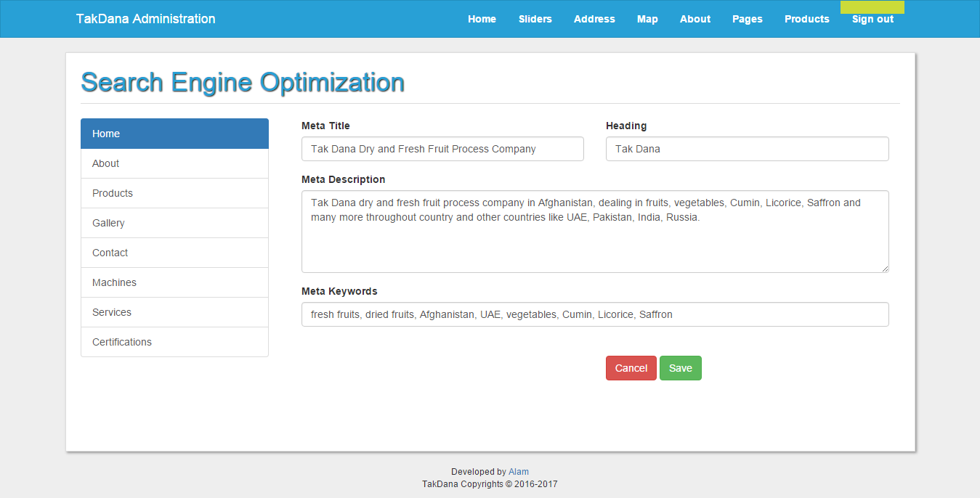Select Map in the top navigation
Viewport: 980px width, 498px height.
647,19
